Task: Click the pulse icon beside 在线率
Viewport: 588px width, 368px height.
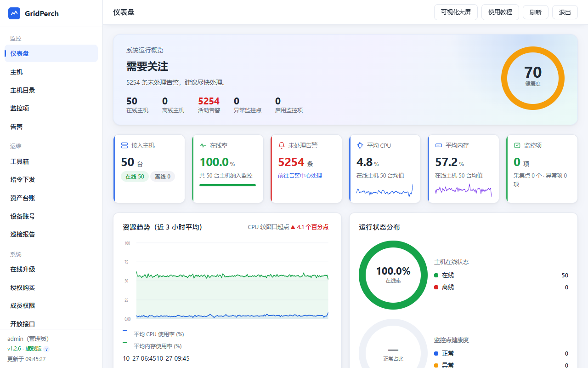Action: (203, 145)
